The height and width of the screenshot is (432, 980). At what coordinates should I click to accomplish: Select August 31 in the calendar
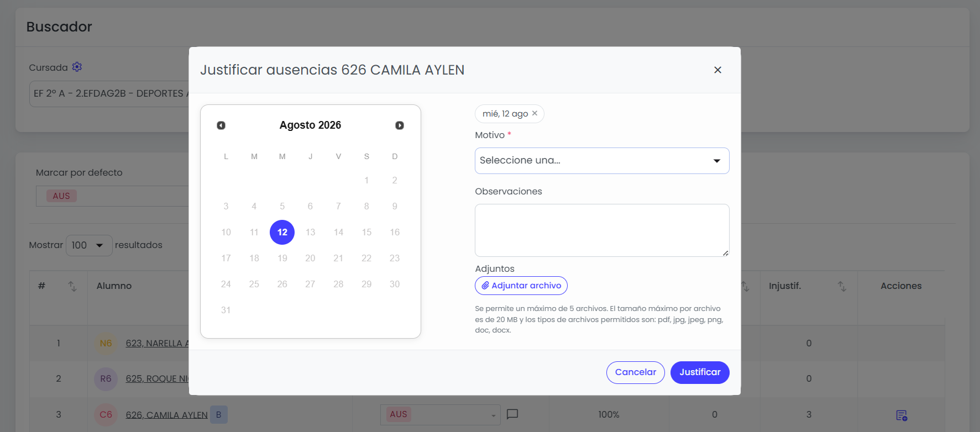(226, 310)
